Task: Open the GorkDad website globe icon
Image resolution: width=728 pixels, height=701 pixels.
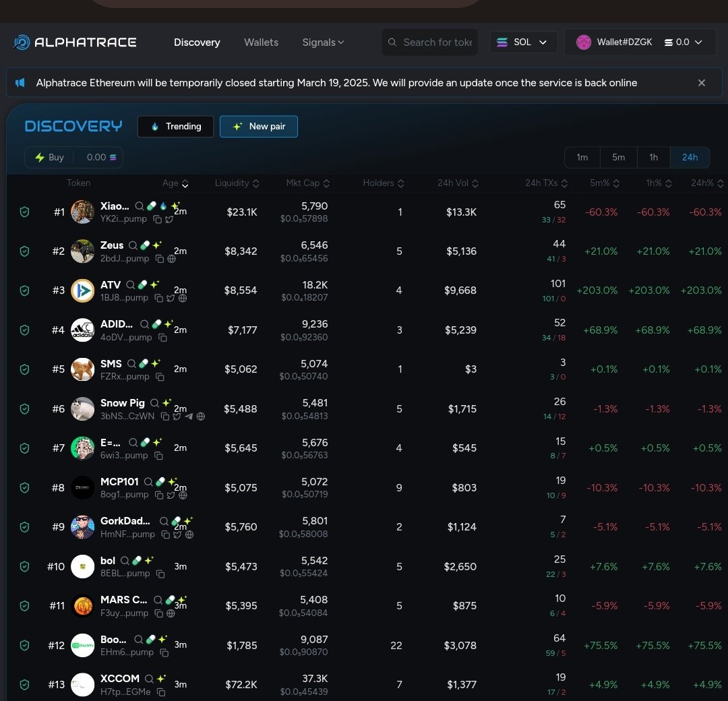Action: tap(189, 535)
